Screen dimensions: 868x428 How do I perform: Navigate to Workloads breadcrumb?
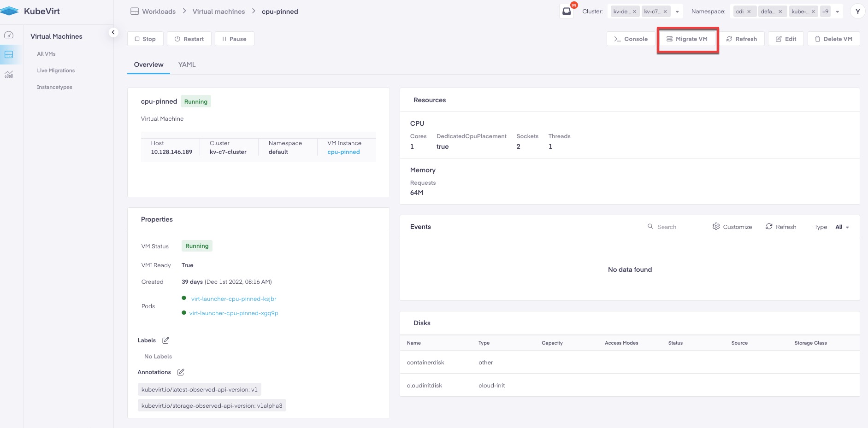pyautogui.click(x=159, y=12)
